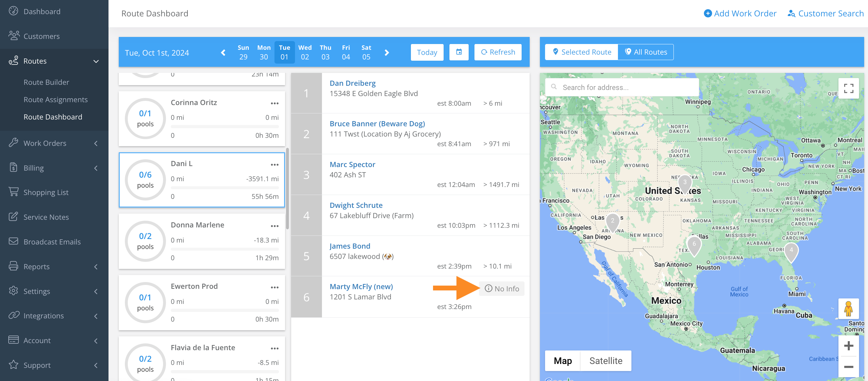The width and height of the screenshot is (868, 381).
Task: Click the Search for address field
Action: point(622,87)
